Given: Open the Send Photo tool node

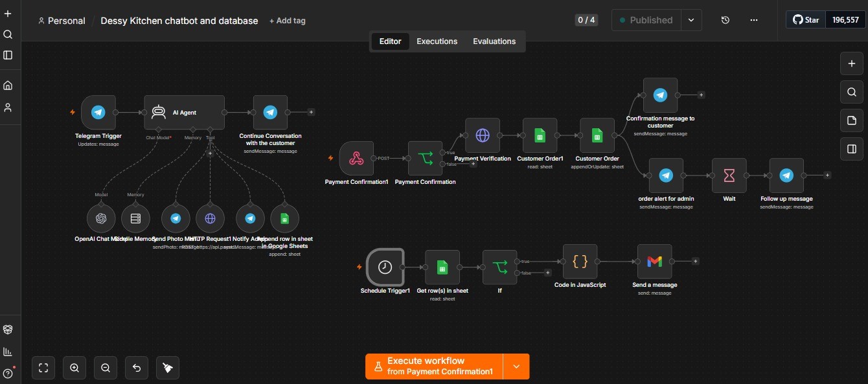Looking at the screenshot, I should tap(175, 219).
